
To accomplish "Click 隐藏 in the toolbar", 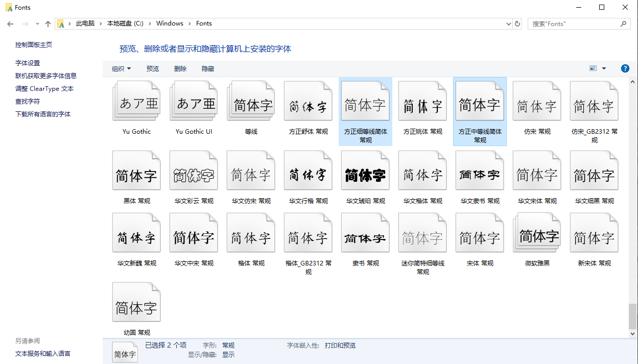I will pyautogui.click(x=208, y=68).
